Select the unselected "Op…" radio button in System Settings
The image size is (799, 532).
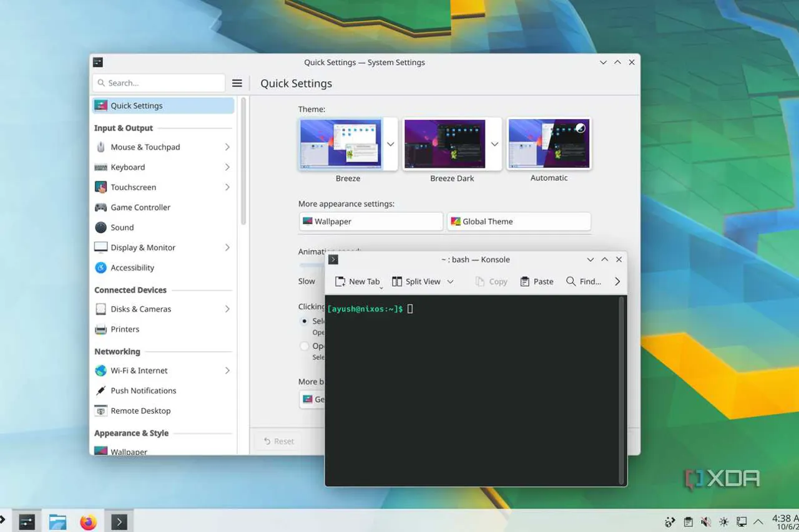click(305, 346)
